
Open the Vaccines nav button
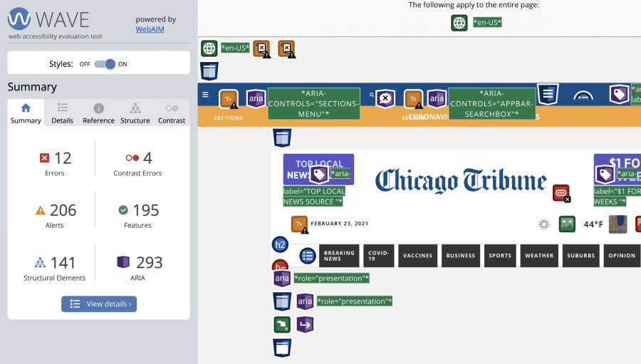417,256
